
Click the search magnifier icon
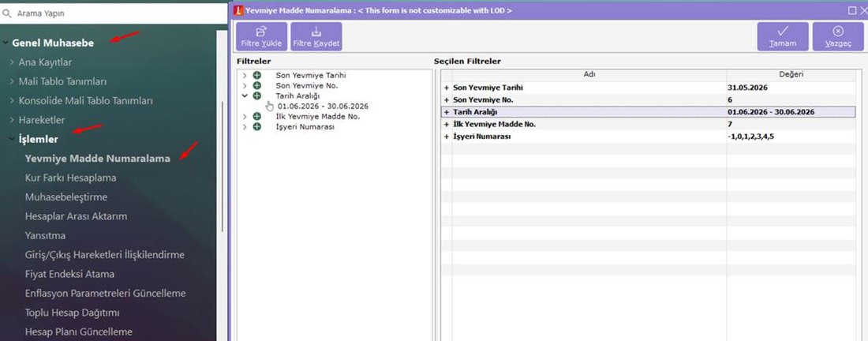[6, 13]
